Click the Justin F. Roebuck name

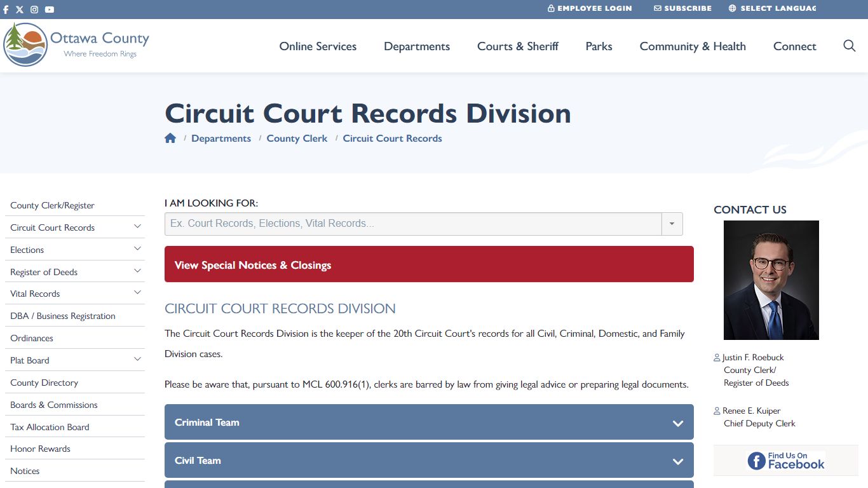pyautogui.click(x=753, y=357)
